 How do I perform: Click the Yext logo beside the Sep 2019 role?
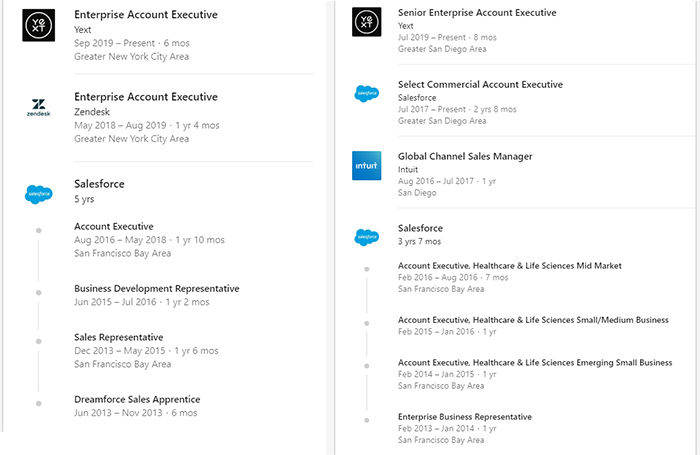(x=38, y=25)
